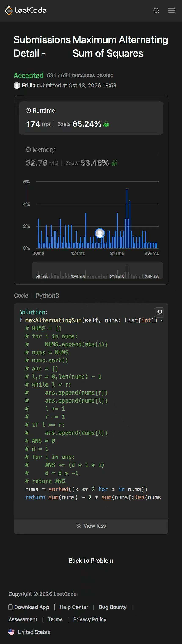
Task: Click the '# return ANS' comment line
Action: click(x=45, y=481)
